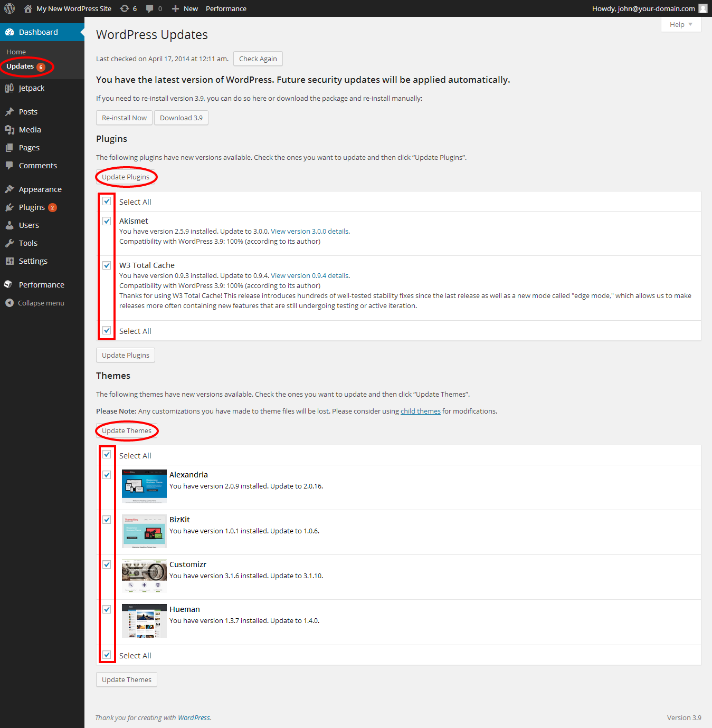Click the comments bubble icon in admin bar
Image resolution: width=712 pixels, height=728 pixels.
tap(150, 8)
